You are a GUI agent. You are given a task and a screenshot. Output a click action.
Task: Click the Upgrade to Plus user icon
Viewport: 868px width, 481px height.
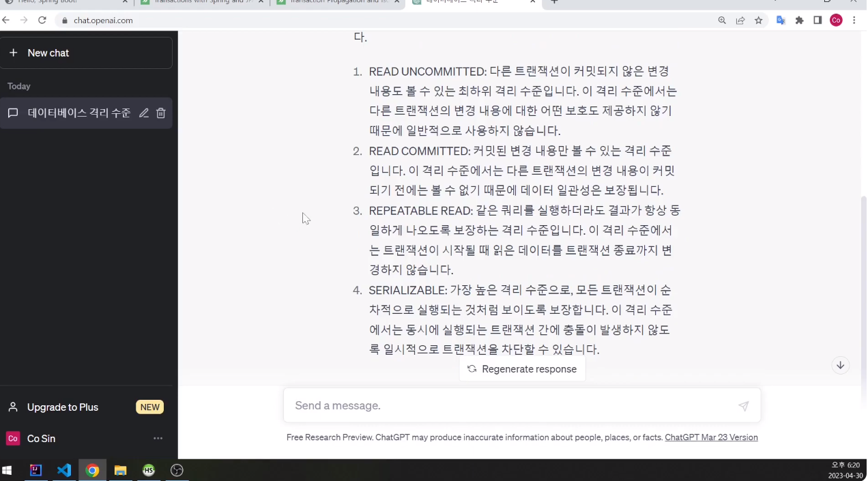tap(13, 407)
